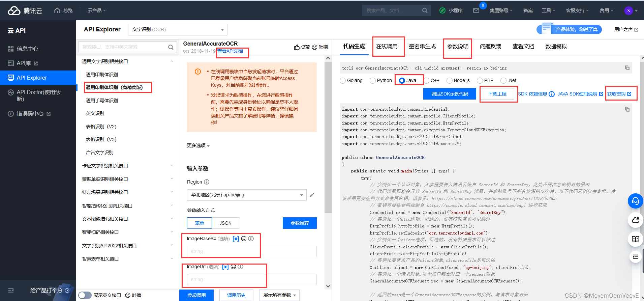Click 调试SDK示例代码 button

coord(450,94)
